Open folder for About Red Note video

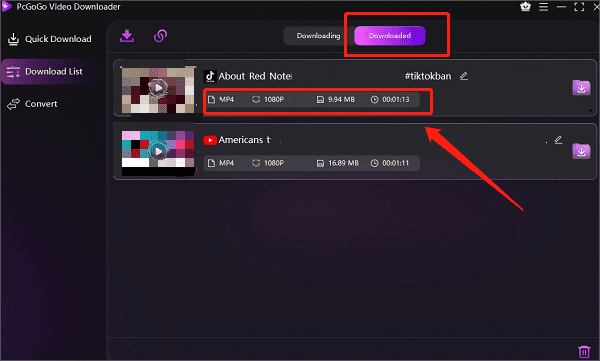(581, 88)
